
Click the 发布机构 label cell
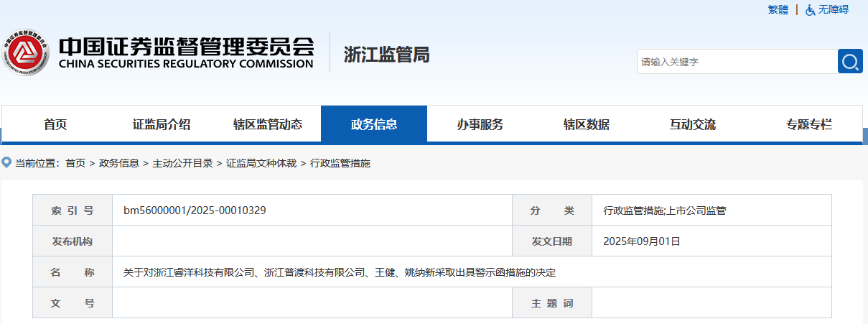73,241
